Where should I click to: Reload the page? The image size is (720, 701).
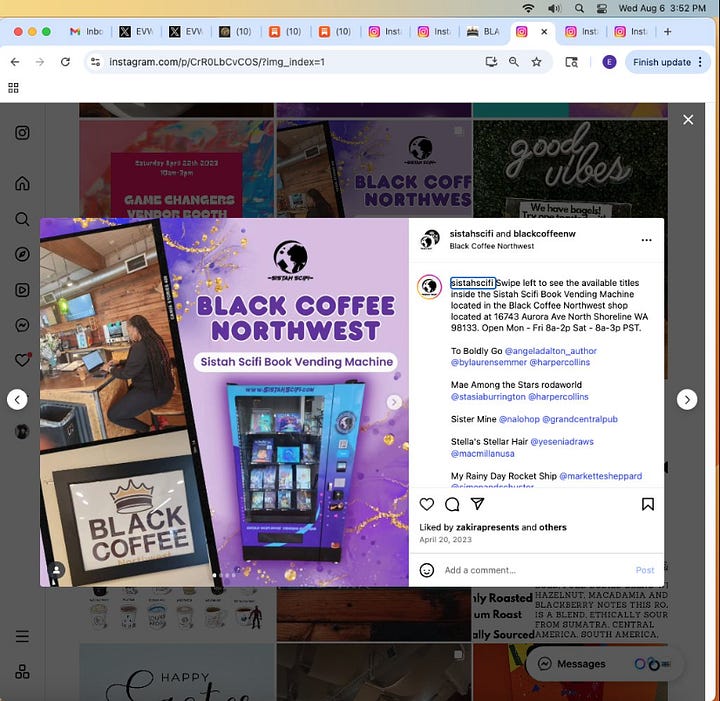coord(65,62)
